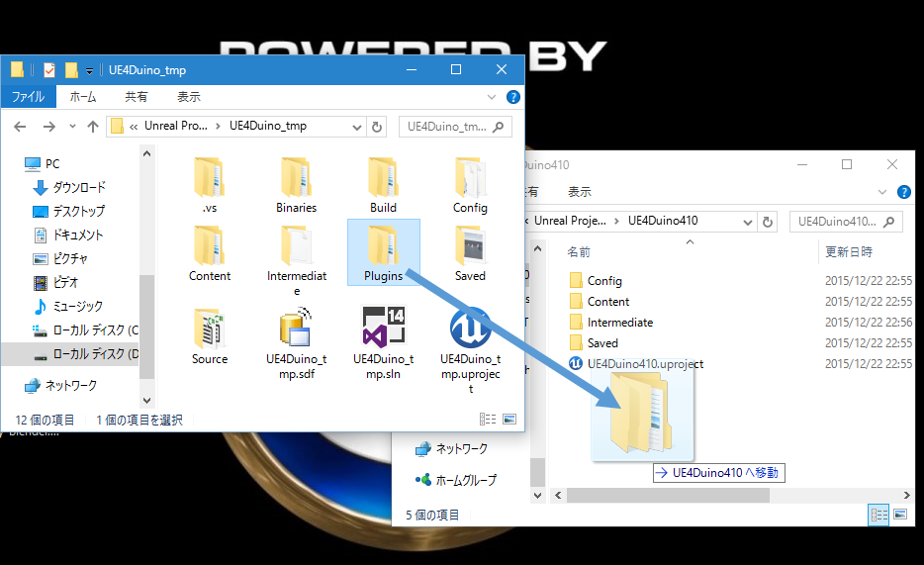Open the ファイル tab
Screen dimensions: 924x565
tap(29, 97)
